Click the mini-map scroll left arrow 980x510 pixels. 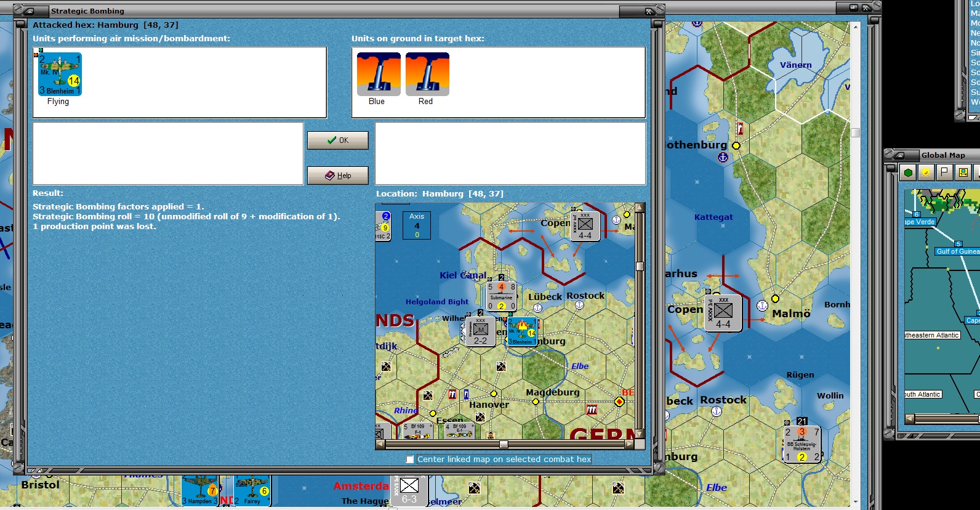(x=380, y=444)
